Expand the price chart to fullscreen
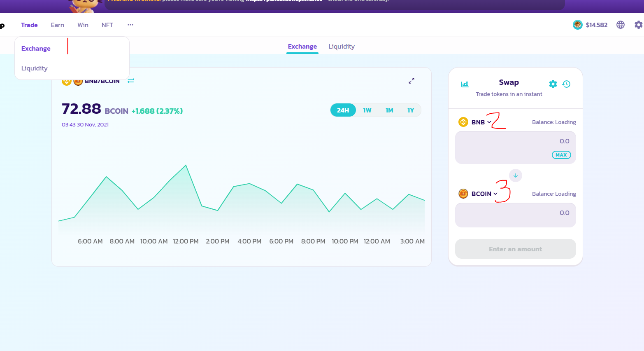Viewport: 644px width, 351px height. click(412, 81)
